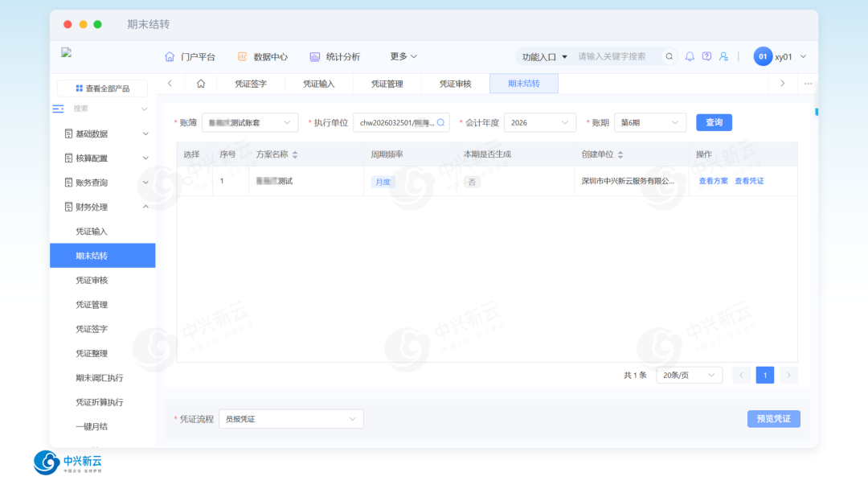Open the 账簿 dropdown
Image resolution: width=868 pixels, height=489 pixels.
250,122
